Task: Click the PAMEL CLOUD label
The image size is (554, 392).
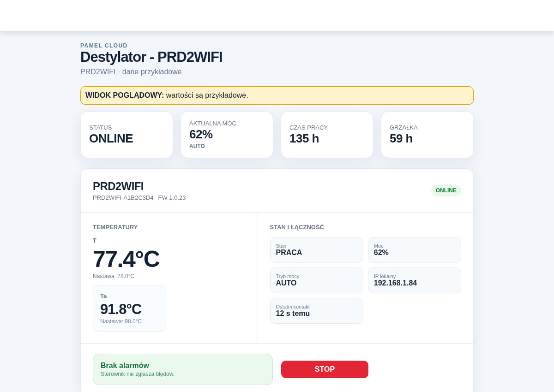Action: (x=104, y=46)
